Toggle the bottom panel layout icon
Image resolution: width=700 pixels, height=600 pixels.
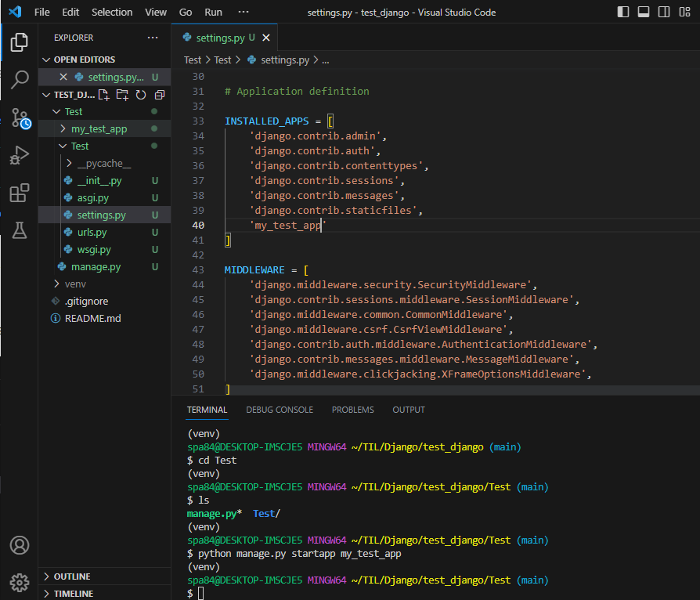[644, 12]
